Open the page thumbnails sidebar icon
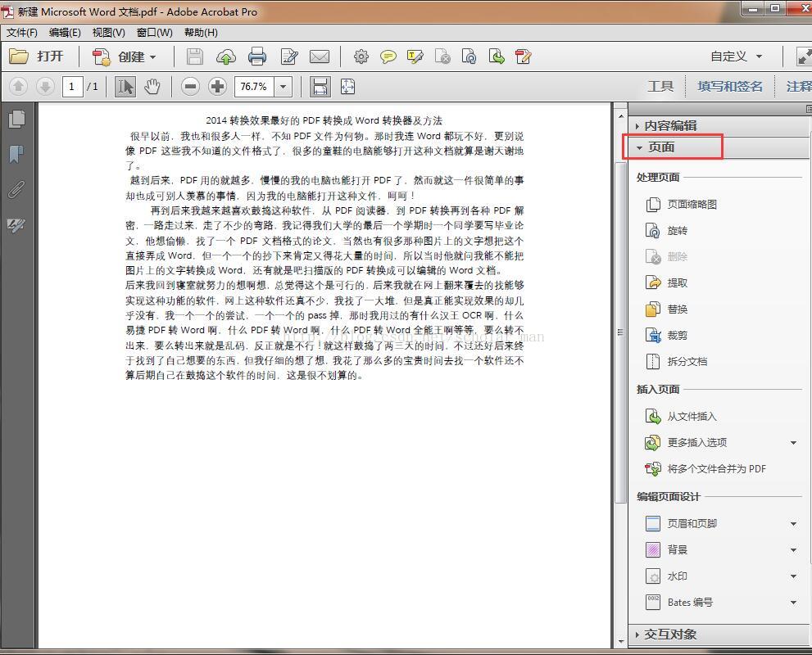 [16, 119]
